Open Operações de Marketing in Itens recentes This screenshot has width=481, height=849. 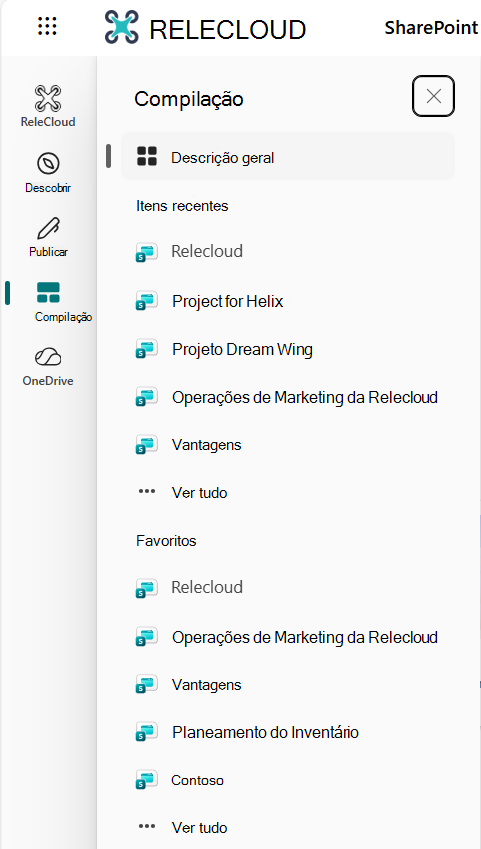[x=305, y=397]
